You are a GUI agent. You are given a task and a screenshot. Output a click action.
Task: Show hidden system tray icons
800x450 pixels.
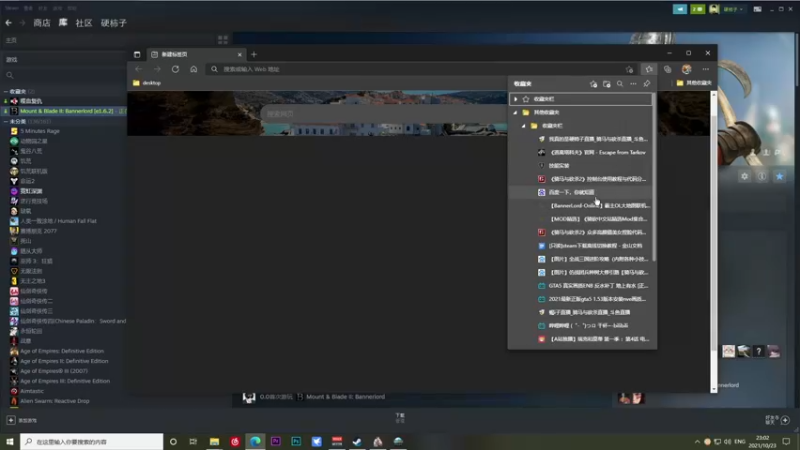click(x=697, y=441)
